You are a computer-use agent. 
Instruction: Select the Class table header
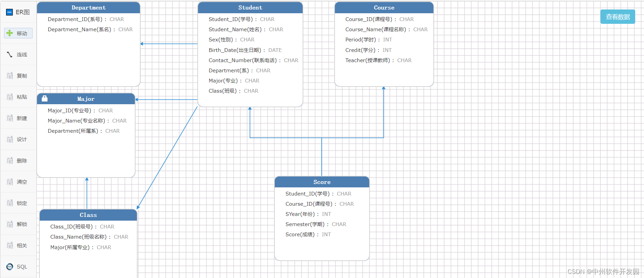[x=88, y=215]
